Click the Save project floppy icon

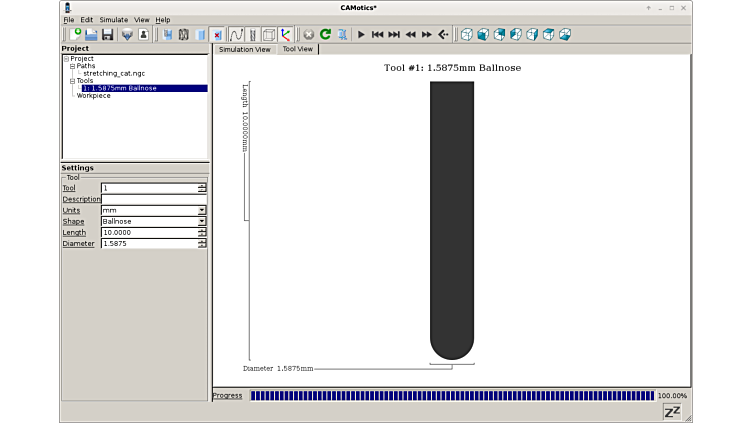107,34
